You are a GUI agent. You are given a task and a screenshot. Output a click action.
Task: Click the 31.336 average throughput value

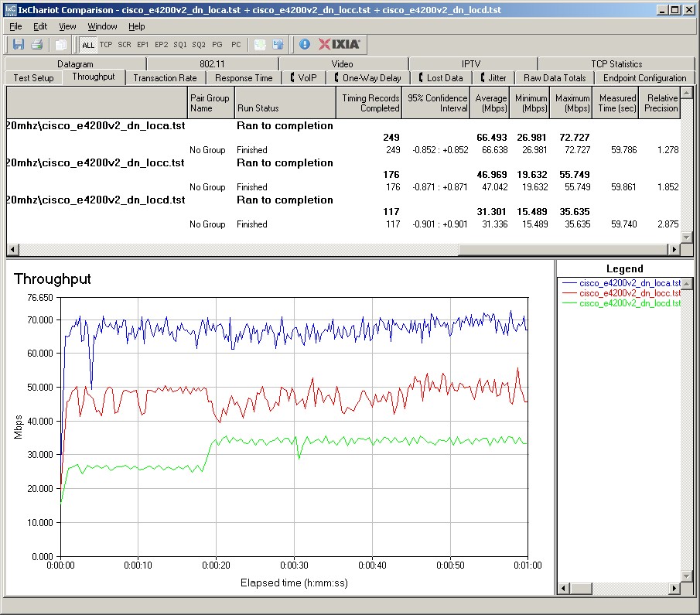[x=495, y=224]
